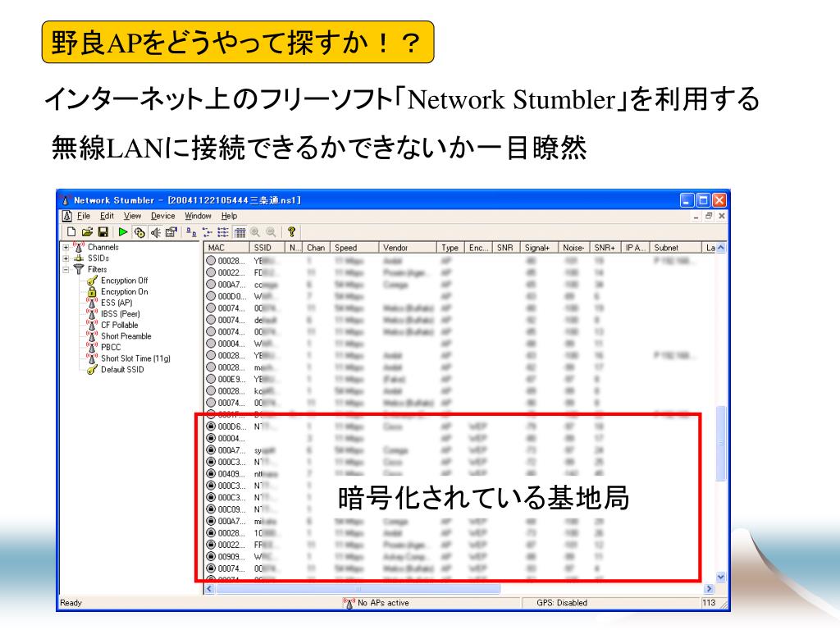Create a new file with toolbar New icon

tap(71, 232)
